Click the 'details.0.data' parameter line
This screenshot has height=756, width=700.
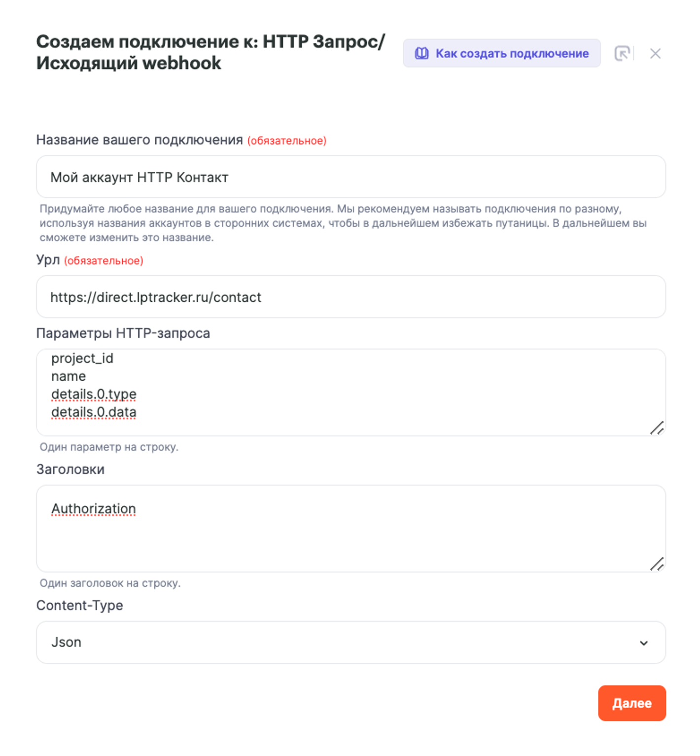(94, 412)
